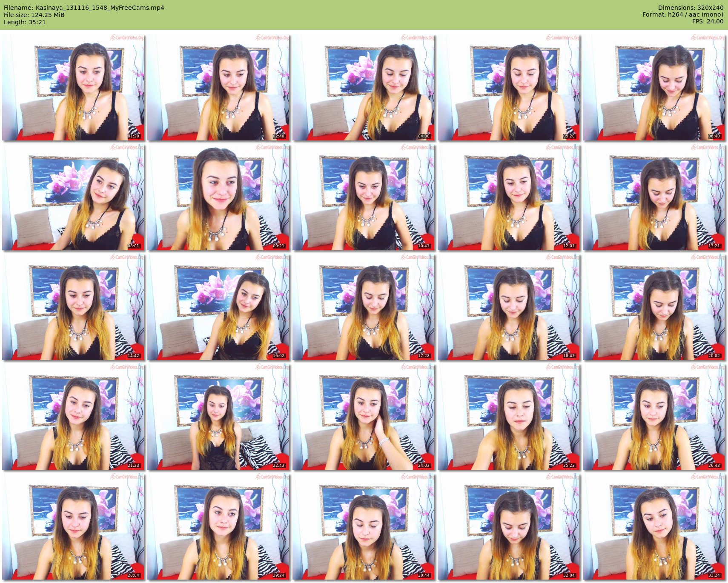Click the Filename line in the header
Image resolution: width=728 pixels, height=583 pixels.
click(x=84, y=8)
